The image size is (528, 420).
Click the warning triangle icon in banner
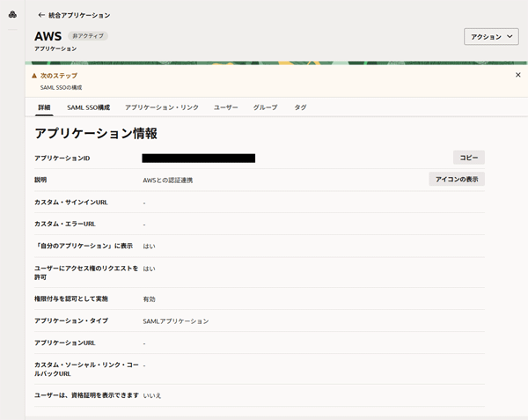point(34,76)
